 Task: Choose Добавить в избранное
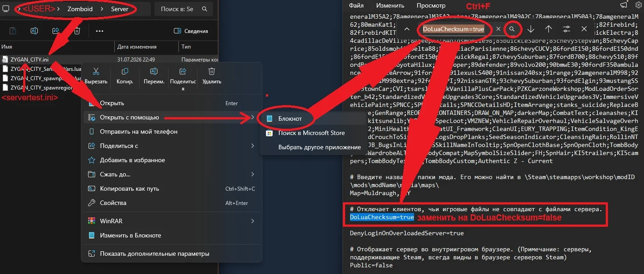[172, 160]
